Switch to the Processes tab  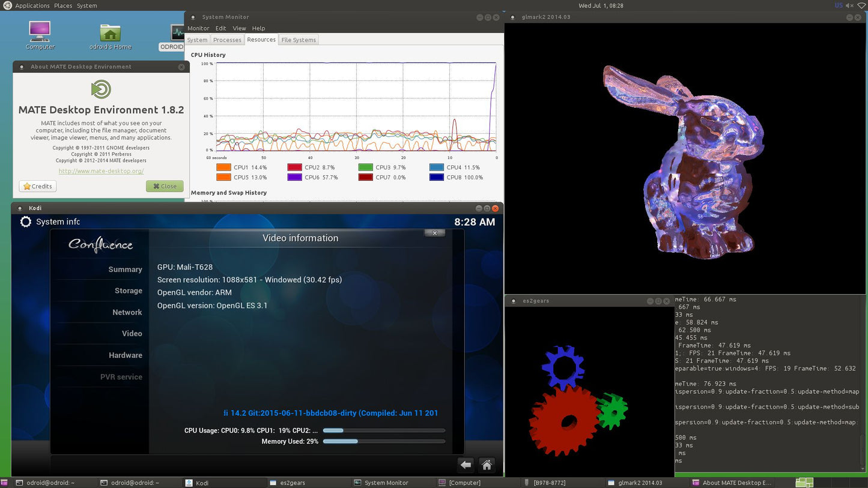227,40
